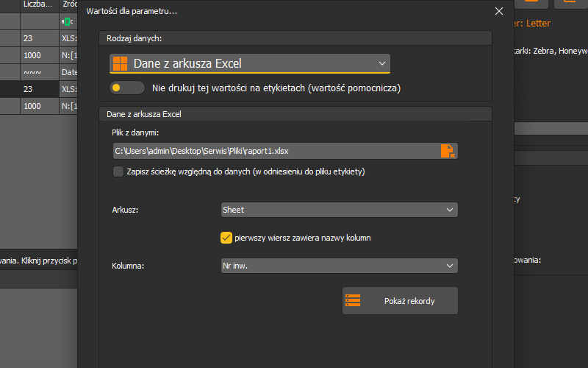Select the first table row with 23
The width and height of the screenshot is (588, 368).
tap(38, 38)
